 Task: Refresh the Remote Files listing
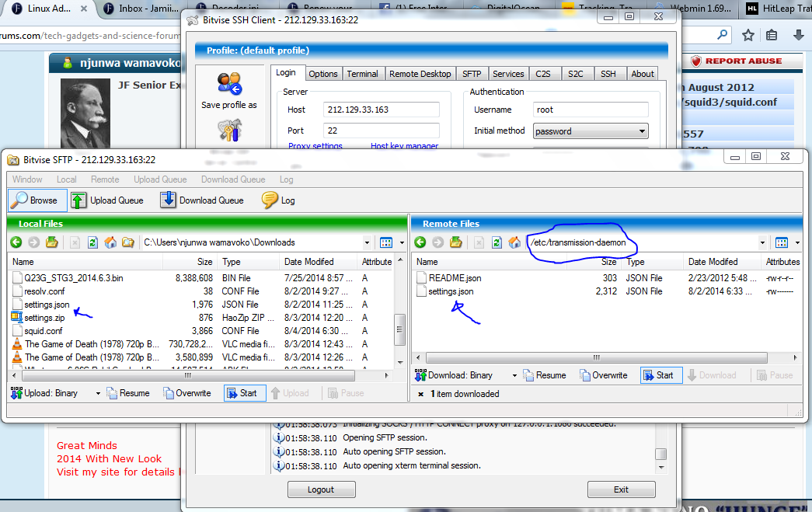pyautogui.click(x=497, y=242)
